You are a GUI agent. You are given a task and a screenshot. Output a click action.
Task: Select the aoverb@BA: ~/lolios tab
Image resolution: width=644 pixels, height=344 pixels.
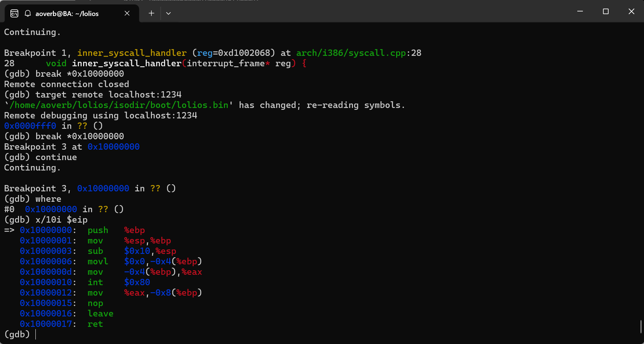click(x=67, y=13)
